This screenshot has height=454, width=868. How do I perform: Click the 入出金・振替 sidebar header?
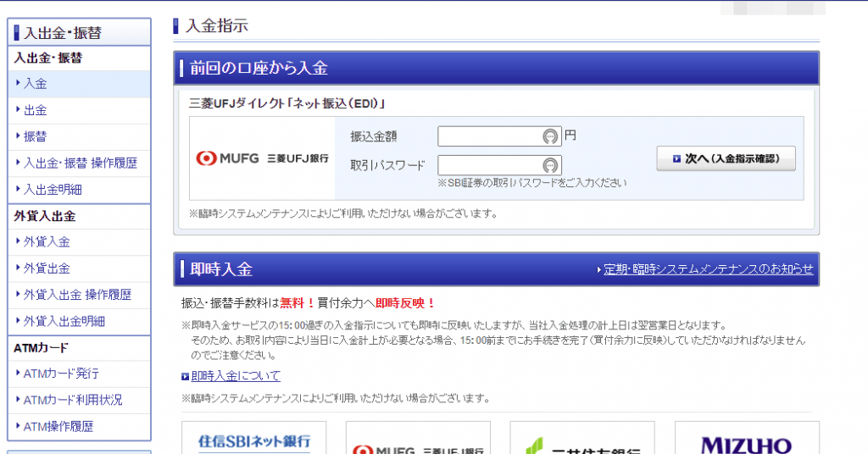click(79, 32)
